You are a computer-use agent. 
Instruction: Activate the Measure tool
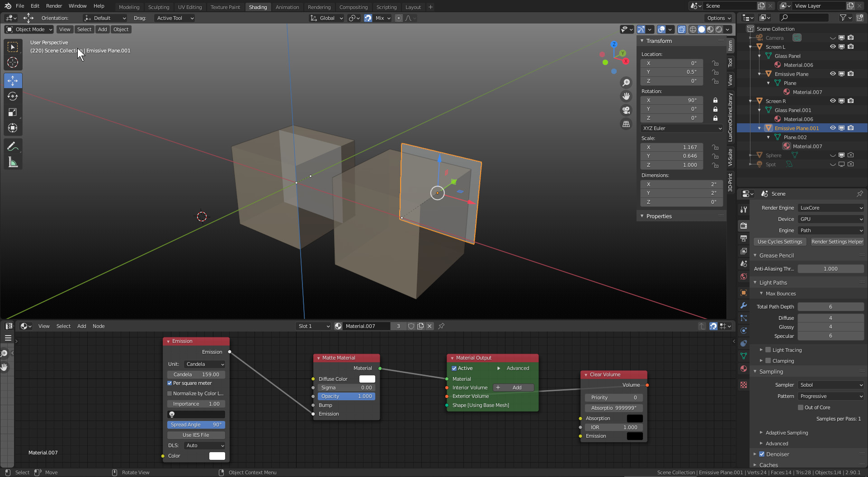[13, 163]
